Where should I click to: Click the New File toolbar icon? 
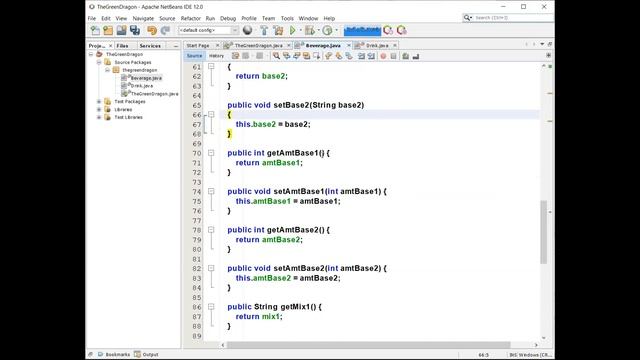click(95, 30)
